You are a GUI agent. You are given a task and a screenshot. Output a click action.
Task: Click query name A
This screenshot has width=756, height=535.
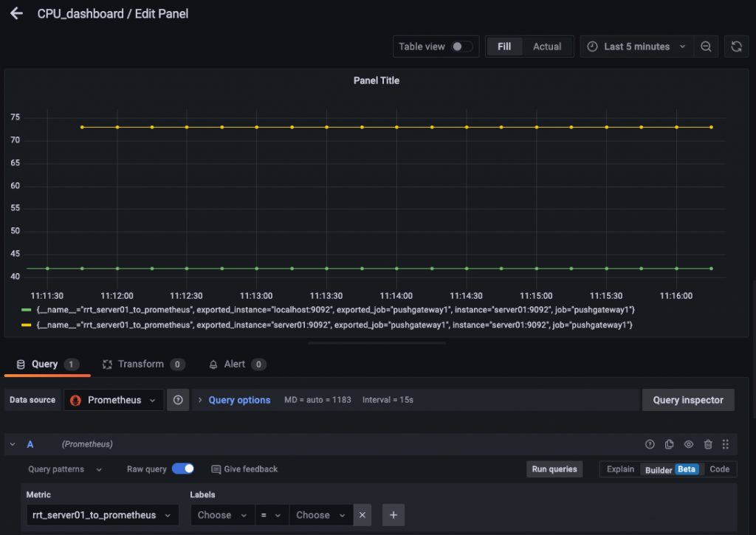pos(30,444)
